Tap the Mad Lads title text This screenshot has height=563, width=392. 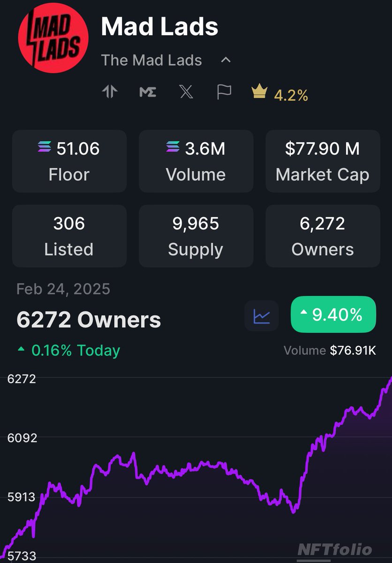point(160,27)
